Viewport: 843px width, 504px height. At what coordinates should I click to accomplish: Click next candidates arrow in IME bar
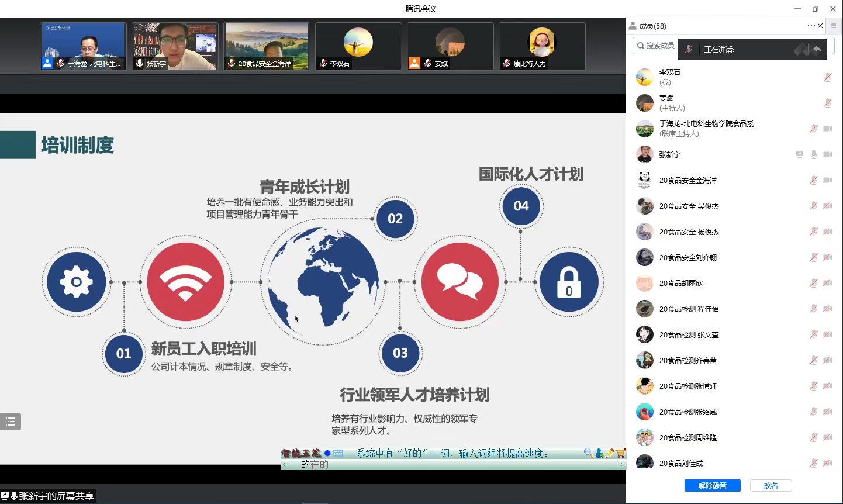coord(621,465)
